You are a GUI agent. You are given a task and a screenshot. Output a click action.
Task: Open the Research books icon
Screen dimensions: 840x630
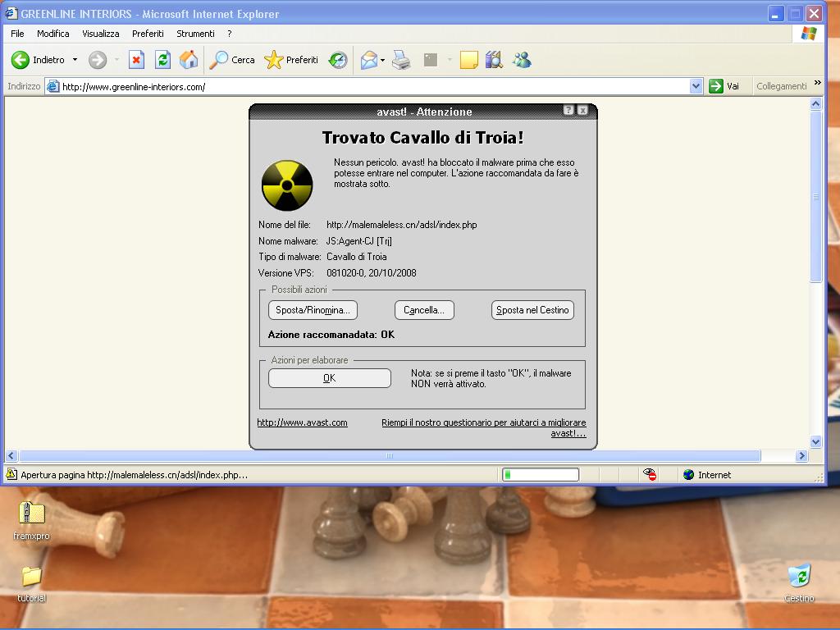coord(494,60)
